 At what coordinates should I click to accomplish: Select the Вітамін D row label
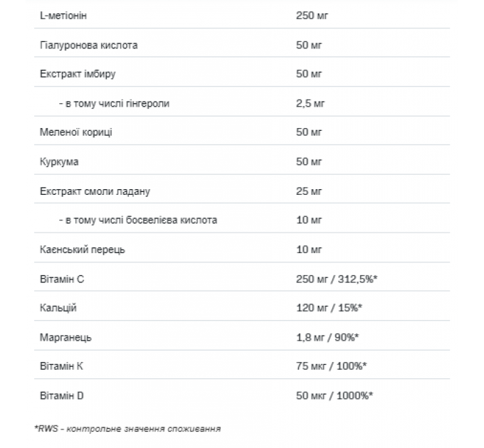(62, 395)
